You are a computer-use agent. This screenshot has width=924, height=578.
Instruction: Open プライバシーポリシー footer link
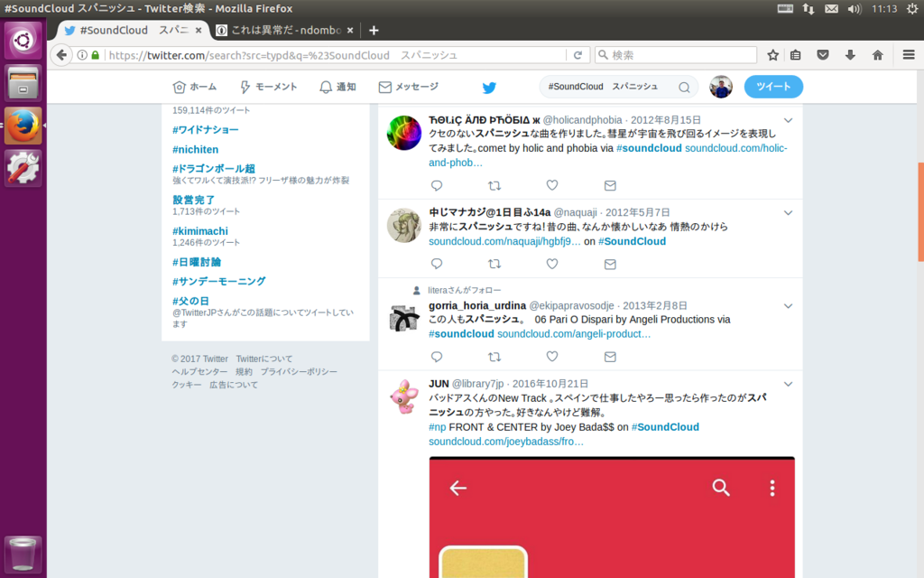point(299,371)
